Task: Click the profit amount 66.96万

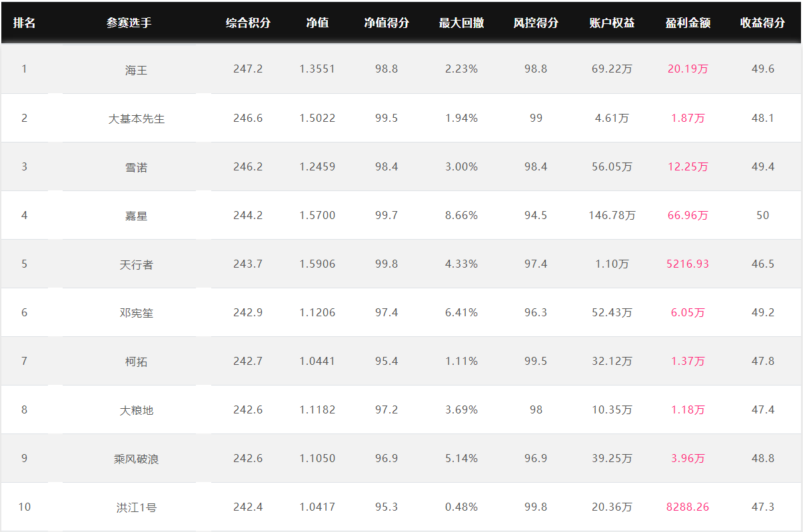Action: click(x=688, y=215)
